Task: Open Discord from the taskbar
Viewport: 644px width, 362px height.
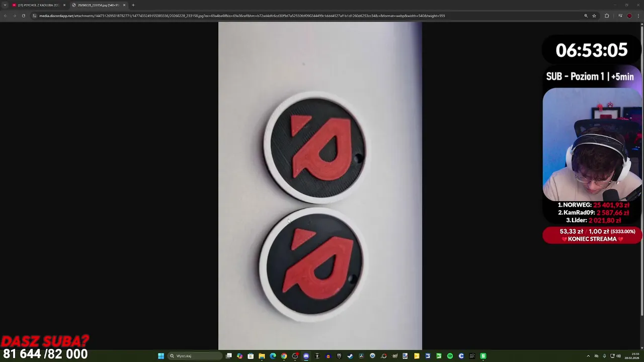Action: 306,356
